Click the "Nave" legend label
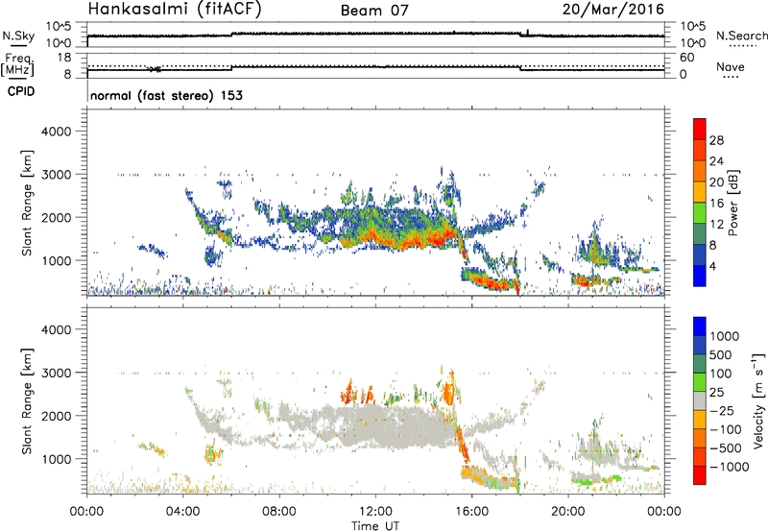This screenshot has height=532, width=768. click(x=731, y=66)
